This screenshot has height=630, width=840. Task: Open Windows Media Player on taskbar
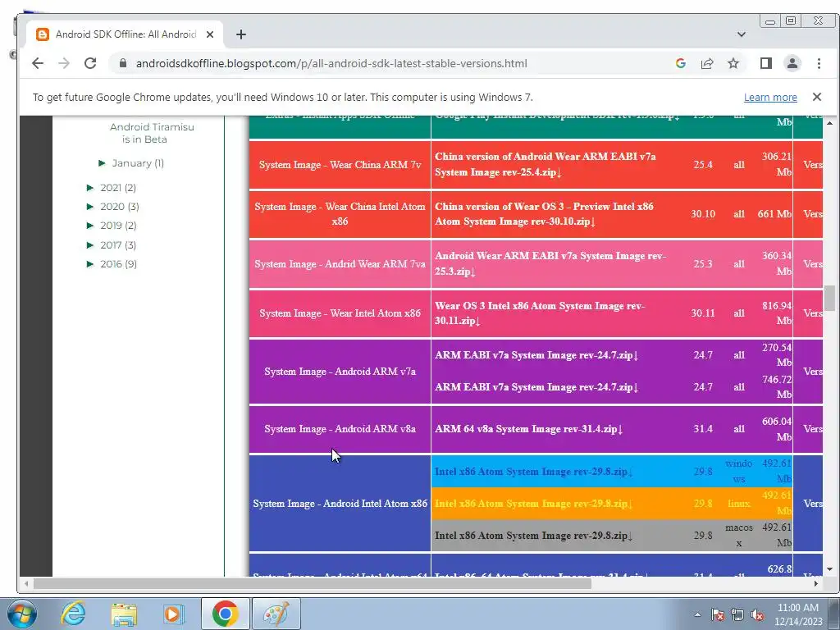click(x=173, y=614)
